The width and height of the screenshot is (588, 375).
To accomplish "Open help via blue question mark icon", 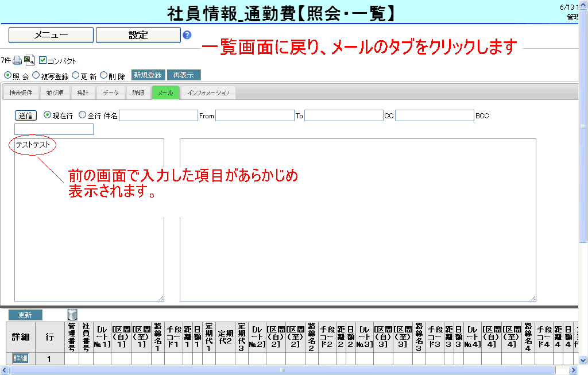I will click(187, 35).
